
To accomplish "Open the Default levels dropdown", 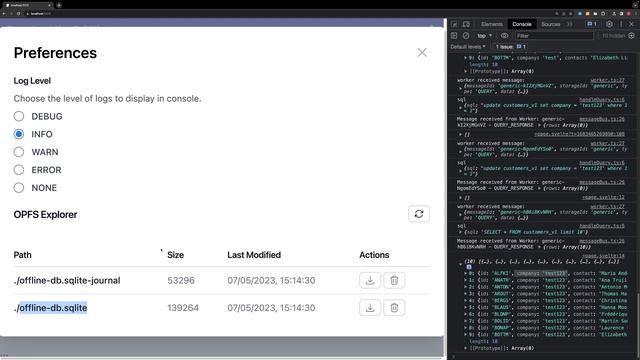I will pyautogui.click(x=468, y=47).
